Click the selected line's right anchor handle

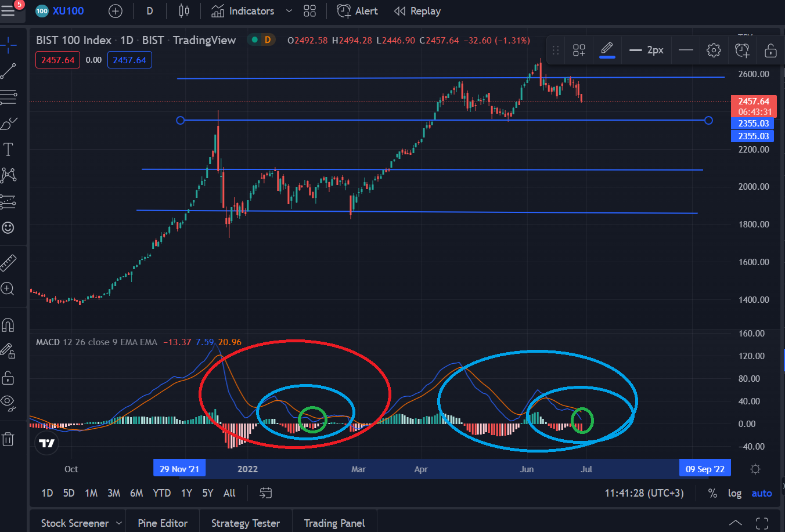point(708,120)
